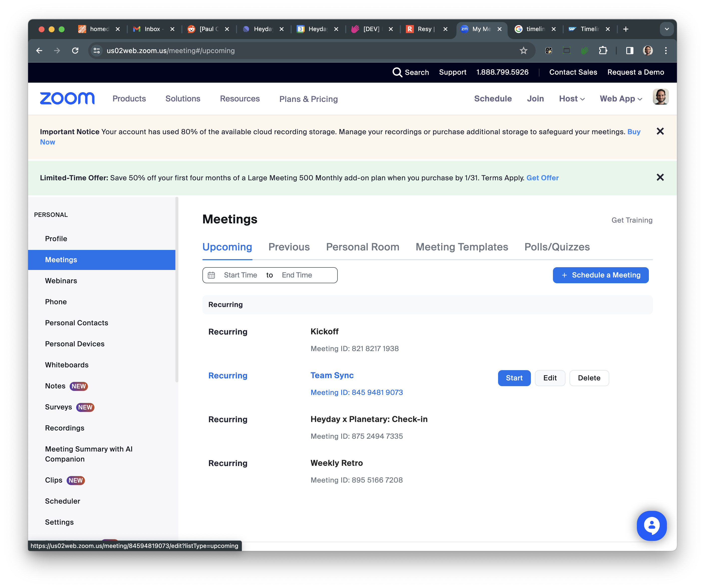Click the End Time field
The width and height of the screenshot is (705, 588).
click(x=297, y=275)
